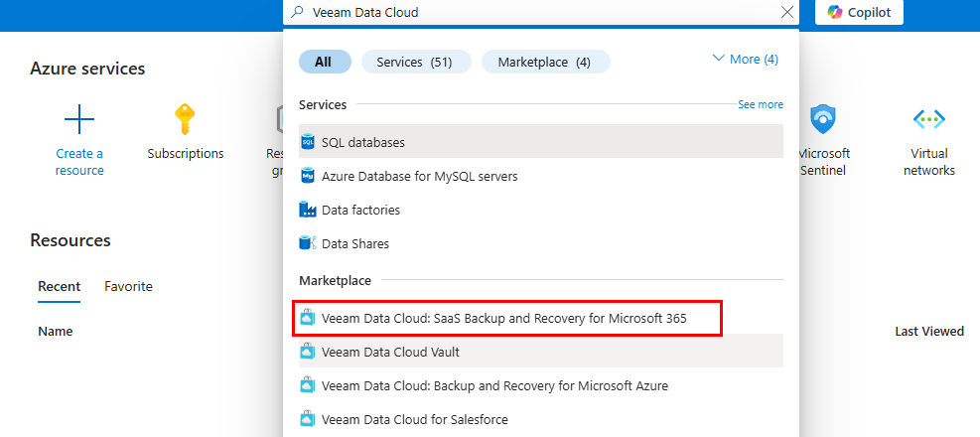Viewport: 980px width, 437px height.
Task: Switch to the Favorite resources tab
Action: click(128, 286)
